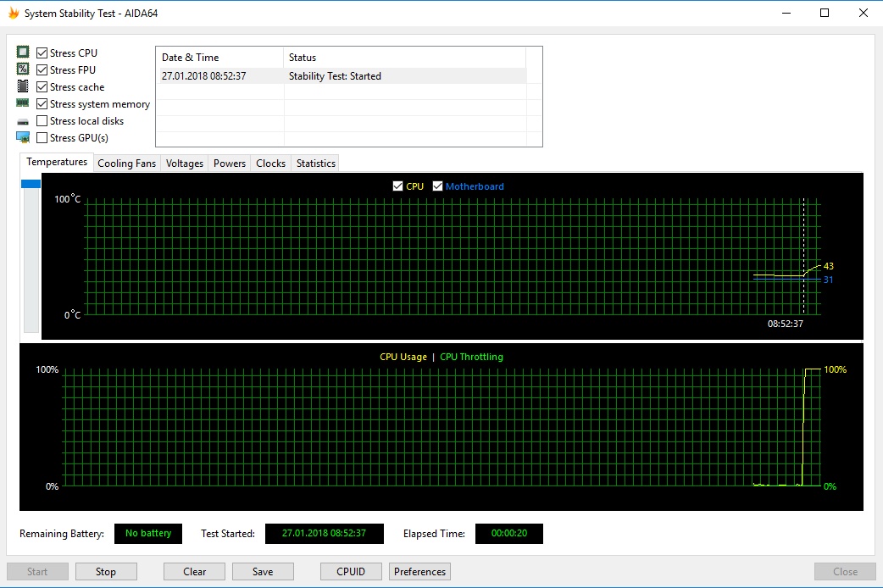Uncheck the Stress system memory checkbox
This screenshot has height=588, width=883.
(x=42, y=103)
